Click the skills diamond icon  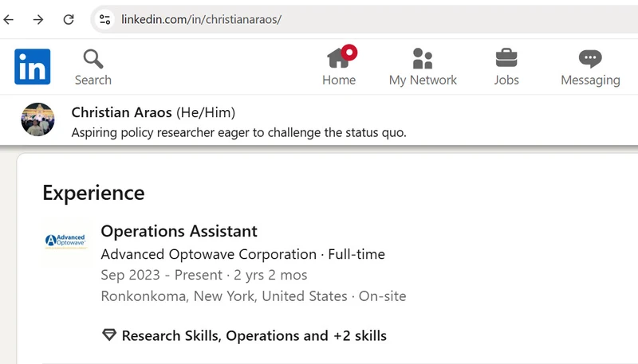(x=109, y=335)
